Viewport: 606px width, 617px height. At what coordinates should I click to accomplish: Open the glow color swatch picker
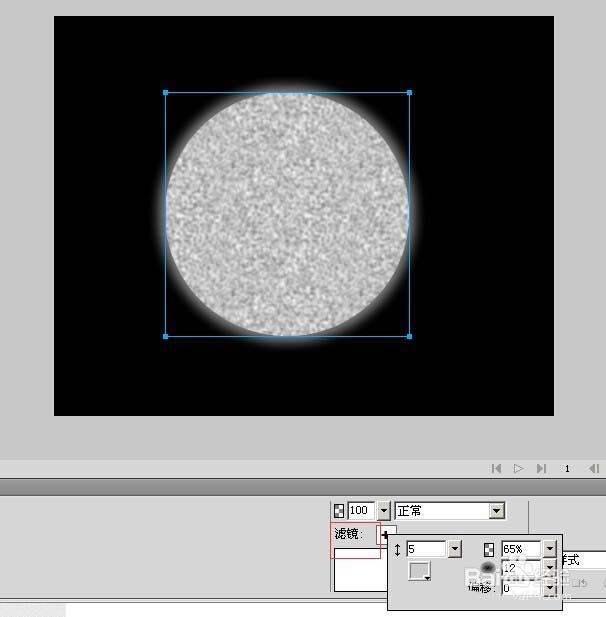pyautogui.click(x=420, y=572)
